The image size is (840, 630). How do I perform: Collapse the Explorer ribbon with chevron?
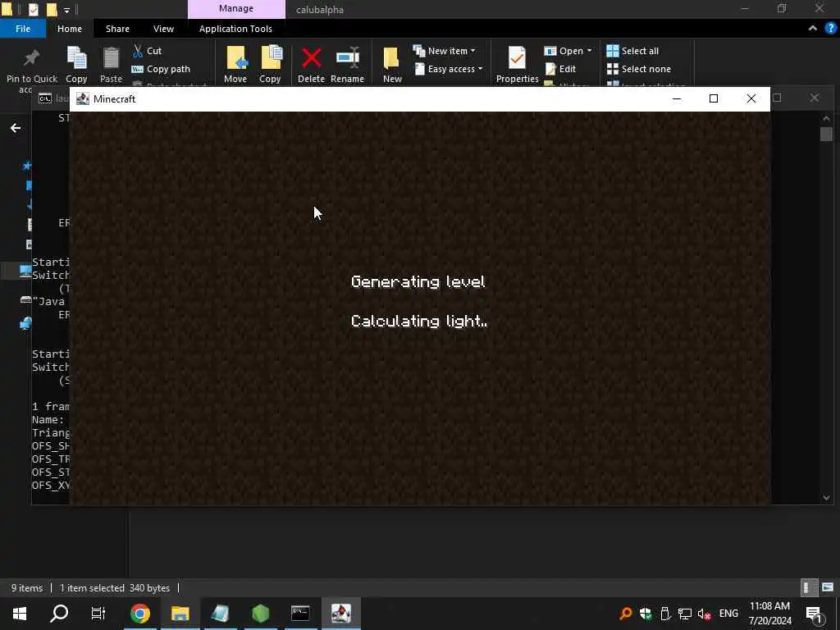coord(813,29)
